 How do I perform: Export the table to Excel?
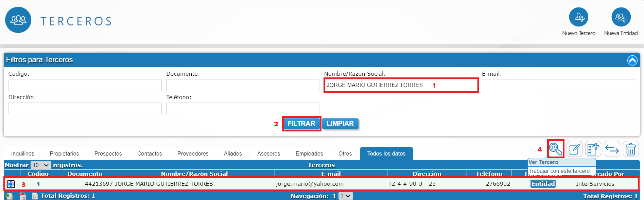[x=9, y=196]
